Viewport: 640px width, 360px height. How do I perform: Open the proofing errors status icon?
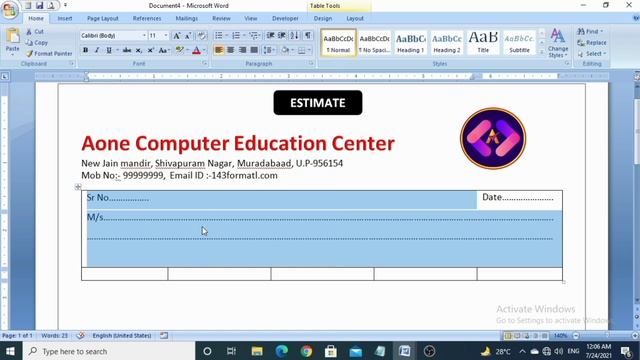point(80,336)
